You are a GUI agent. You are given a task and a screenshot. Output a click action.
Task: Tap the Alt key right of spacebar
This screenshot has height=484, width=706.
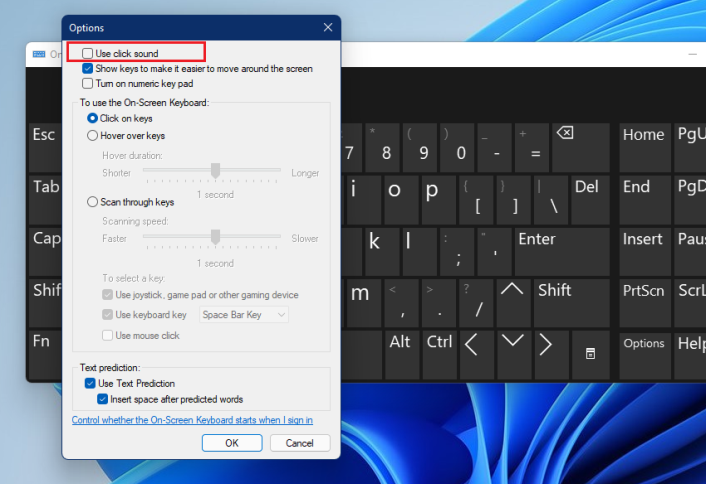[x=401, y=356]
